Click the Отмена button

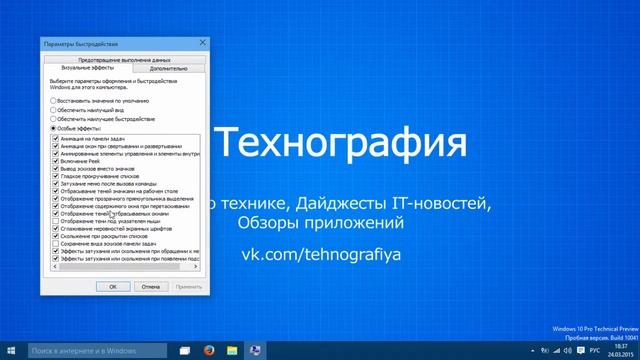[x=151, y=287]
